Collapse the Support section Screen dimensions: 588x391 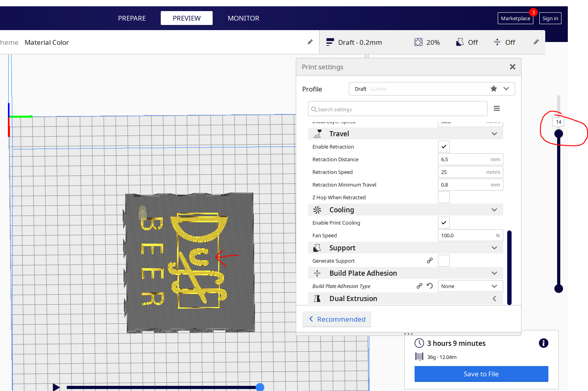pos(494,248)
